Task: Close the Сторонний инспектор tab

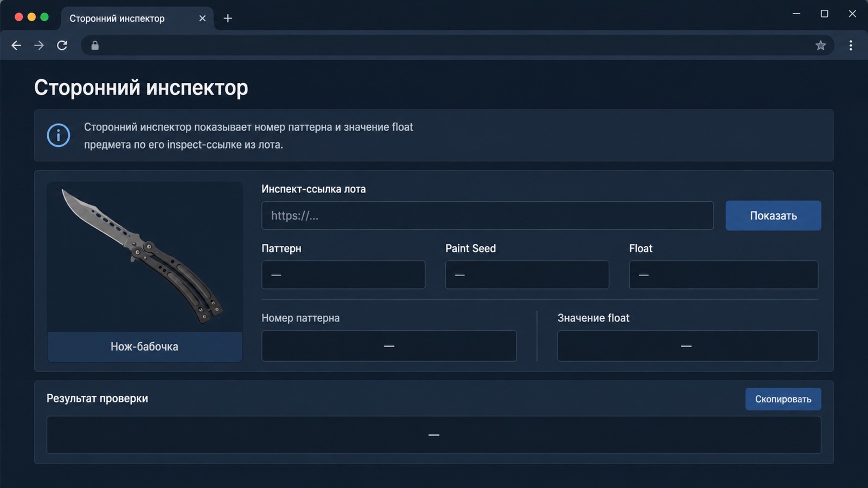Action: point(202,18)
